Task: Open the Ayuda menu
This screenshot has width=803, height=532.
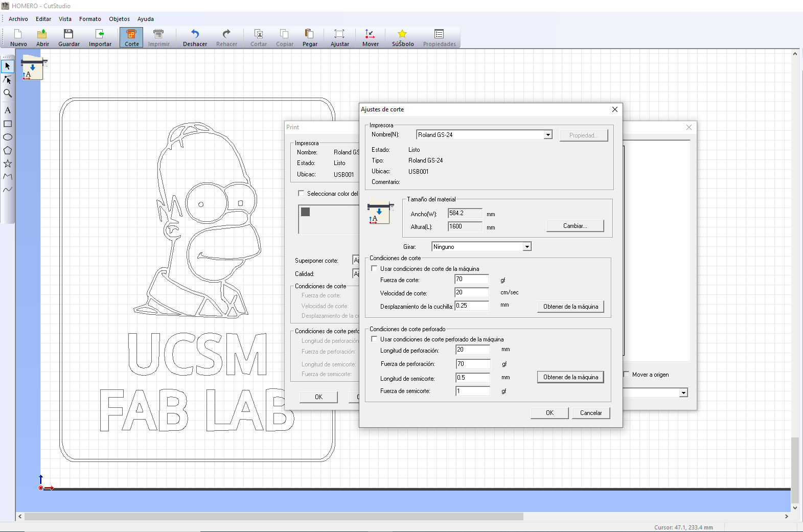Action: click(146, 19)
